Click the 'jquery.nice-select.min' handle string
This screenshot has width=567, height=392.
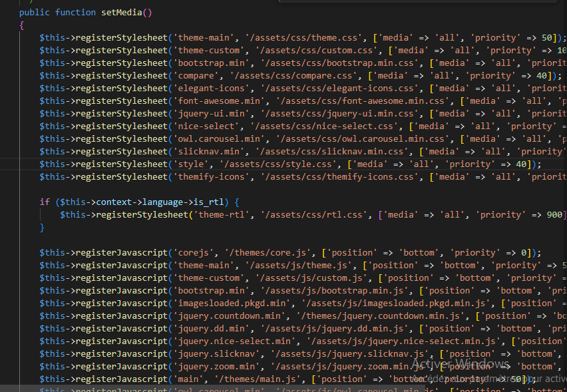coord(234,341)
